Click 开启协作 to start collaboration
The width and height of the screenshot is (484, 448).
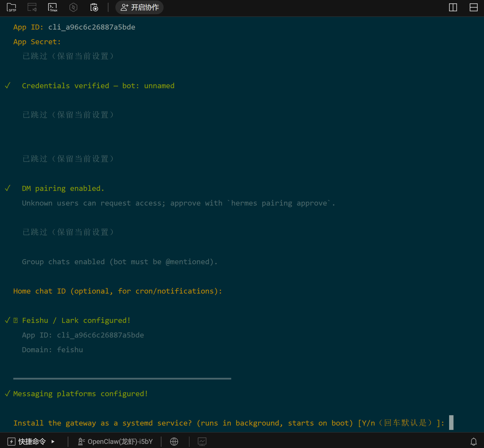click(139, 7)
